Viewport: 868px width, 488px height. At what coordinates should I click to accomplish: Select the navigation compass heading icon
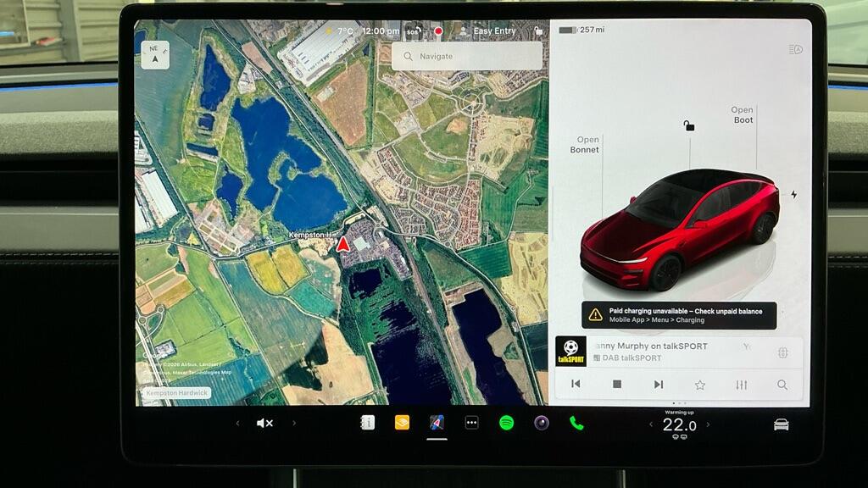(155, 53)
